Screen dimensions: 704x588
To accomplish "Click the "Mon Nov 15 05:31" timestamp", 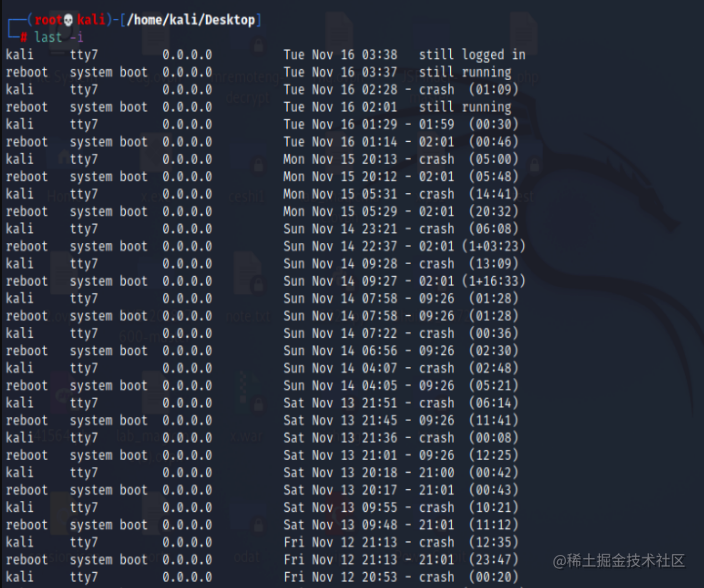I will 340,194.
